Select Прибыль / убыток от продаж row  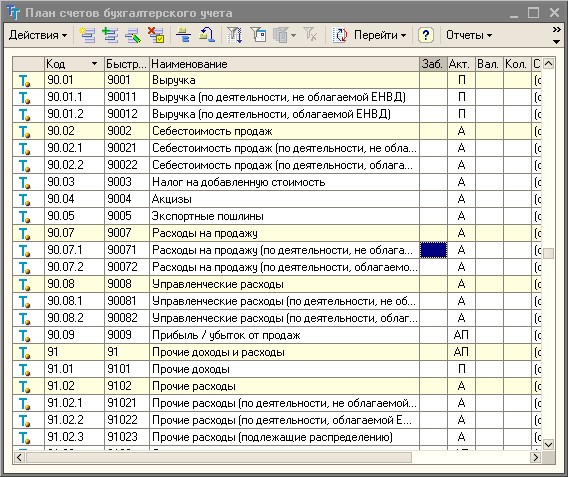(x=277, y=335)
